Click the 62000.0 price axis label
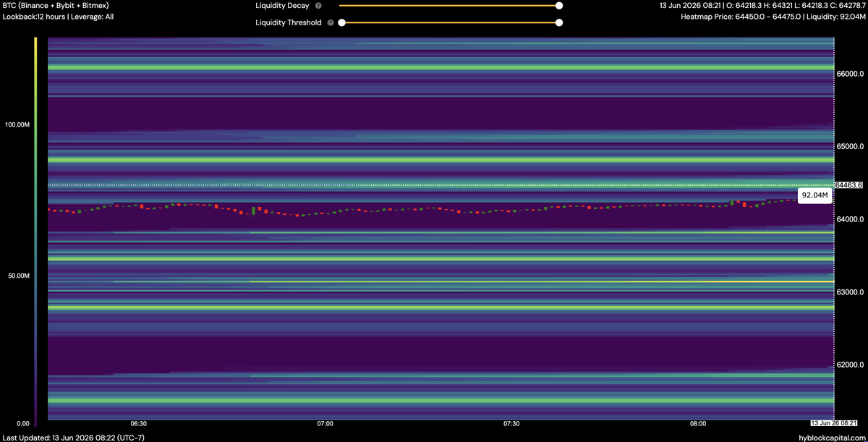Image resolution: width=868 pixels, height=442 pixels. [x=851, y=365]
